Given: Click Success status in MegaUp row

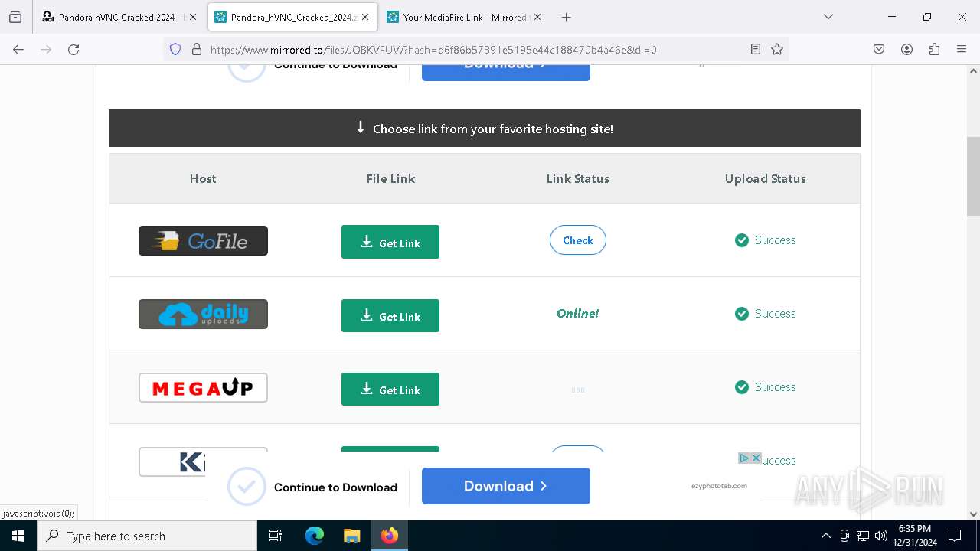Looking at the screenshot, I should pyautogui.click(x=766, y=386).
